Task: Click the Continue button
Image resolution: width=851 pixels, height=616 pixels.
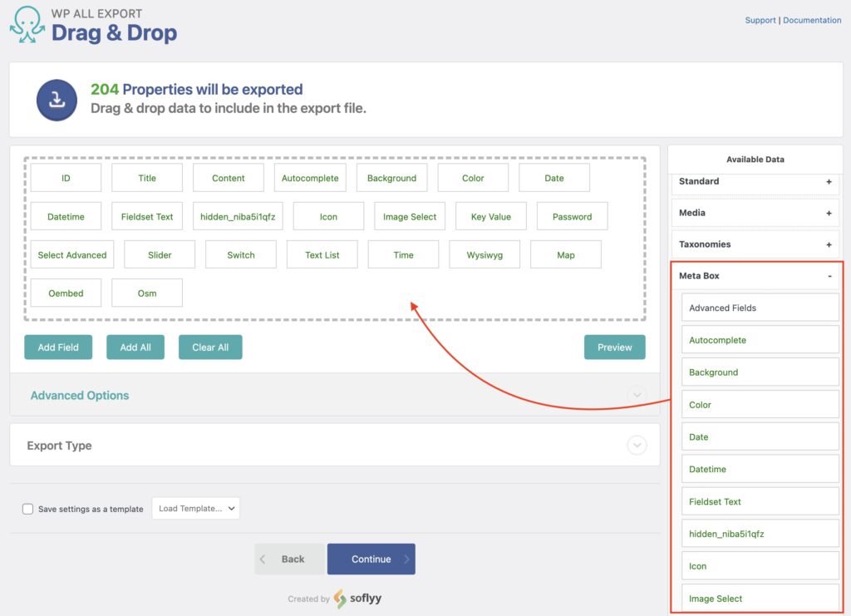Action: (371, 559)
